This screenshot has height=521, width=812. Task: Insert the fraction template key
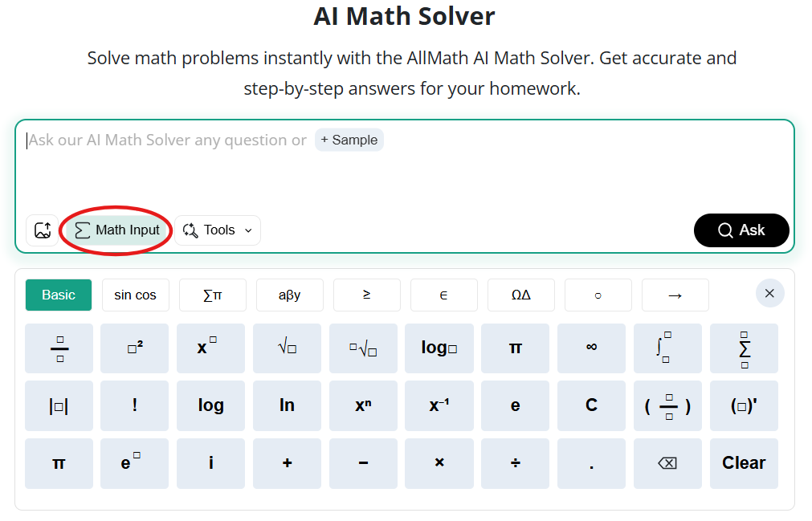coord(59,348)
